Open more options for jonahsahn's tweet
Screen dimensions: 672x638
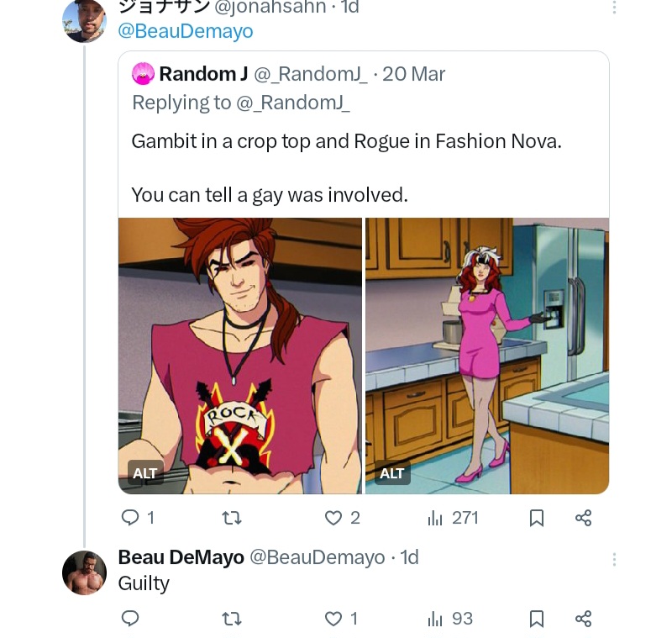[614, 8]
